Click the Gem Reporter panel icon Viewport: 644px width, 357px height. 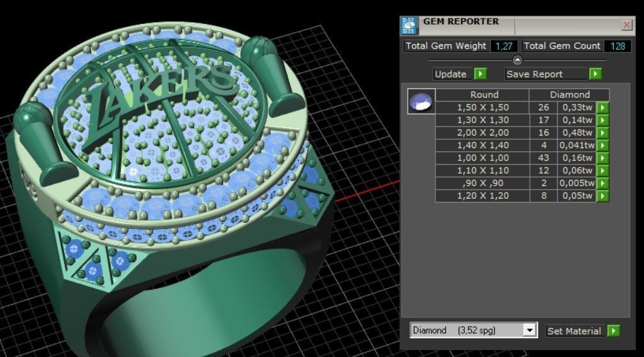click(410, 25)
